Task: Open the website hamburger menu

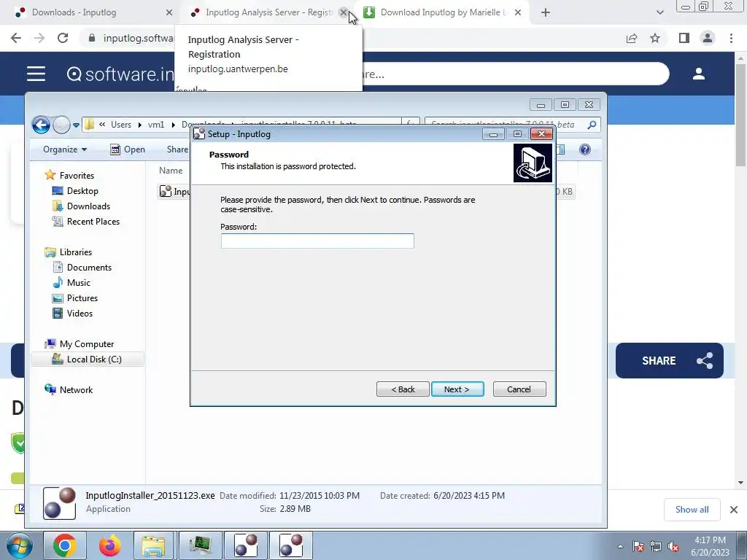Action: pos(36,74)
